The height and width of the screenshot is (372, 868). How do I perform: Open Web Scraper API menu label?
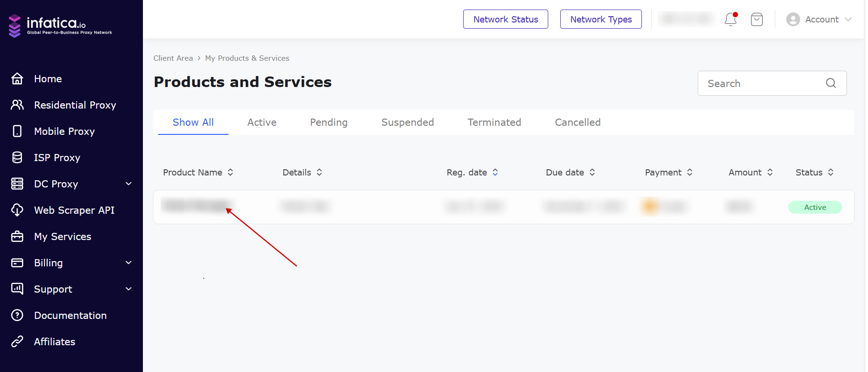point(74,210)
